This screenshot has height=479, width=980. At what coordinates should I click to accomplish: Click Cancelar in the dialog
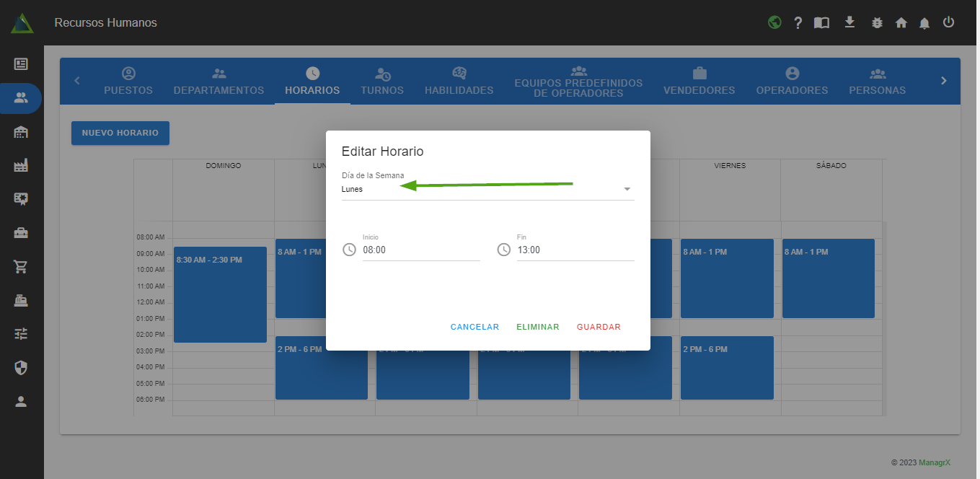coord(474,327)
